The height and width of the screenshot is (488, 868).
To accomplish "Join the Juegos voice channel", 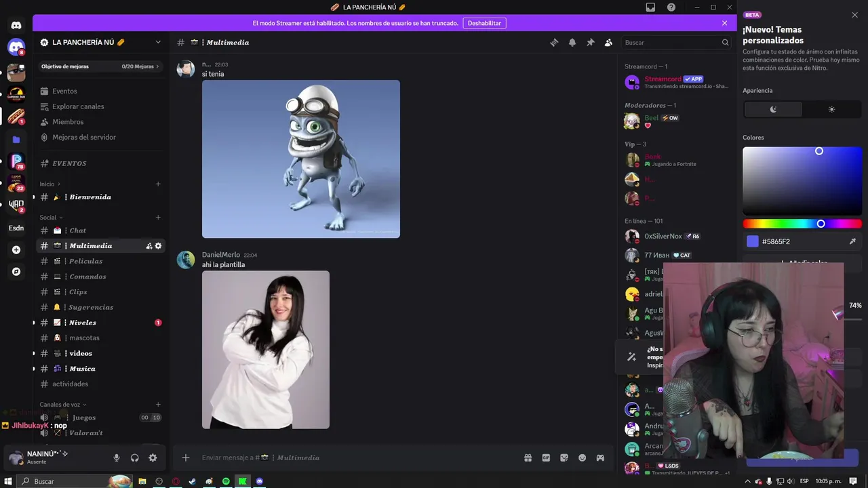I will click(x=100, y=418).
